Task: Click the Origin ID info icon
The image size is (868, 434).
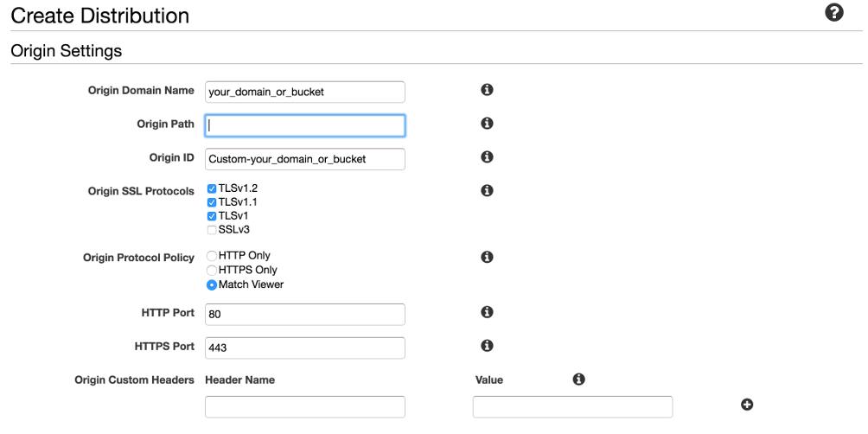Action: click(x=487, y=157)
